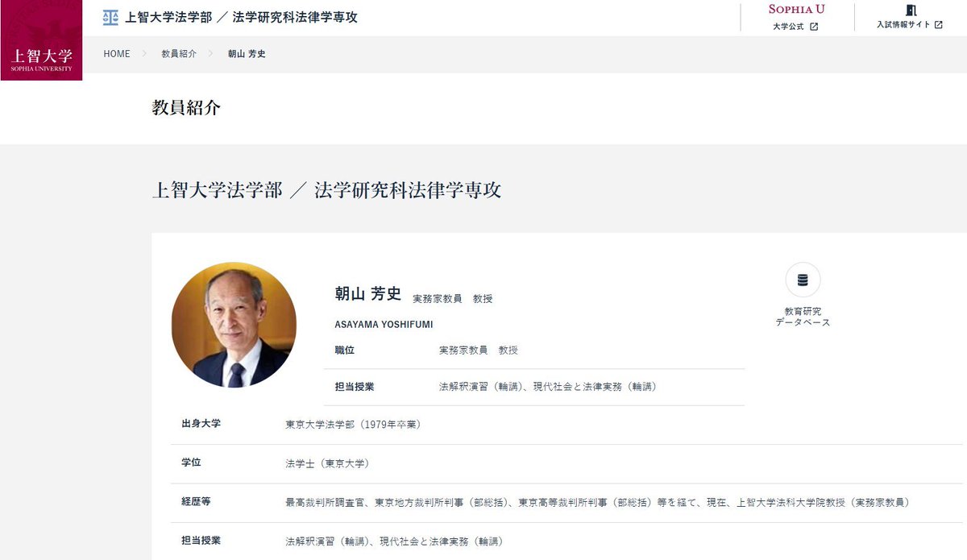The image size is (967, 560).
Task: Open the SOPHIA U 大学公式 link
Action: (x=796, y=17)
